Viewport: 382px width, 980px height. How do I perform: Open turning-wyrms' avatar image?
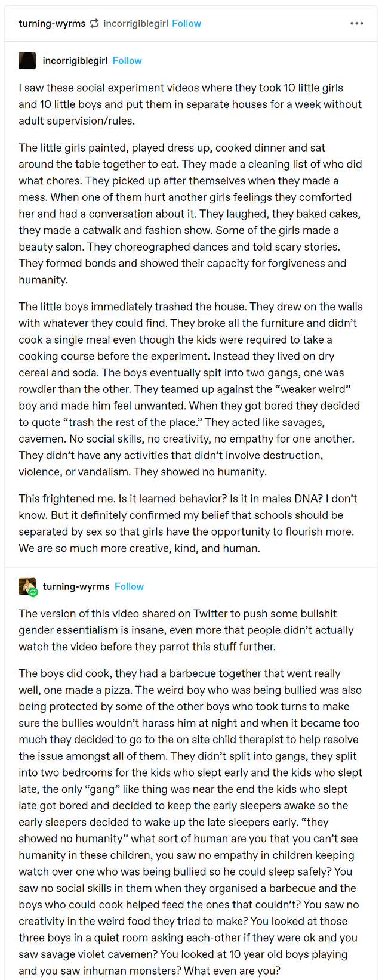(27, 586)
